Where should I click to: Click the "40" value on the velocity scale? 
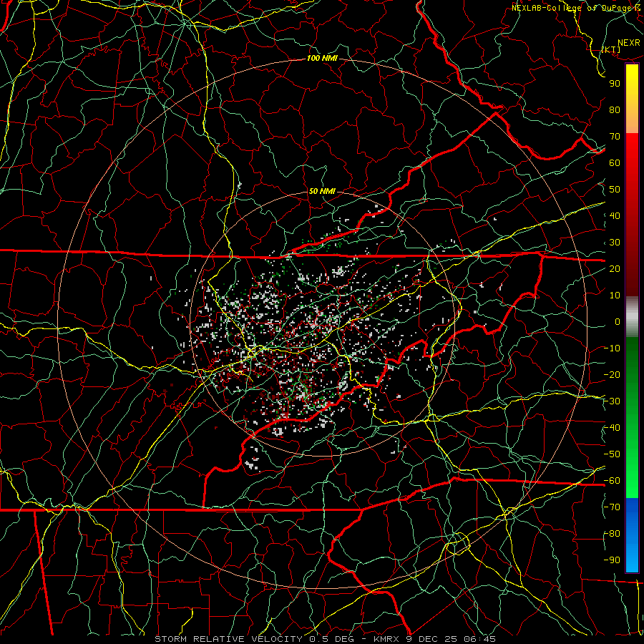pos(615,216)
